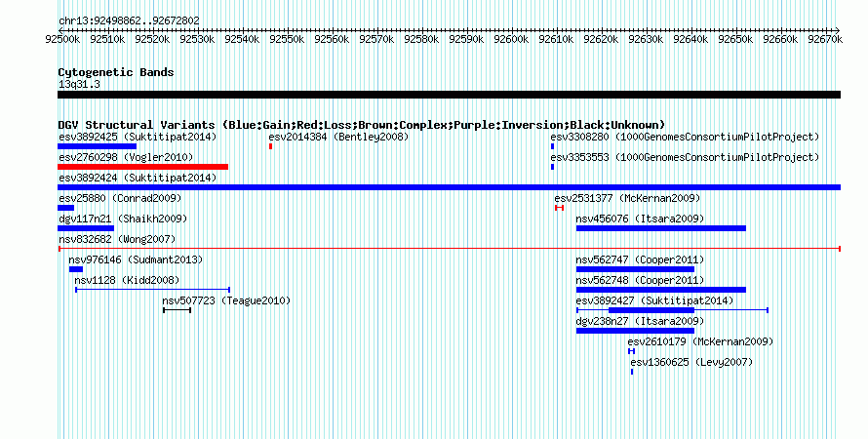Click the tiny blue mark under esv3353553

pos(552,167)
